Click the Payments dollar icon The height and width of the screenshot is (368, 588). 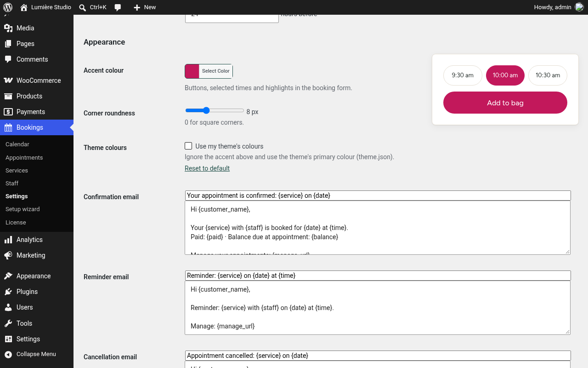[x=8, y=112]
